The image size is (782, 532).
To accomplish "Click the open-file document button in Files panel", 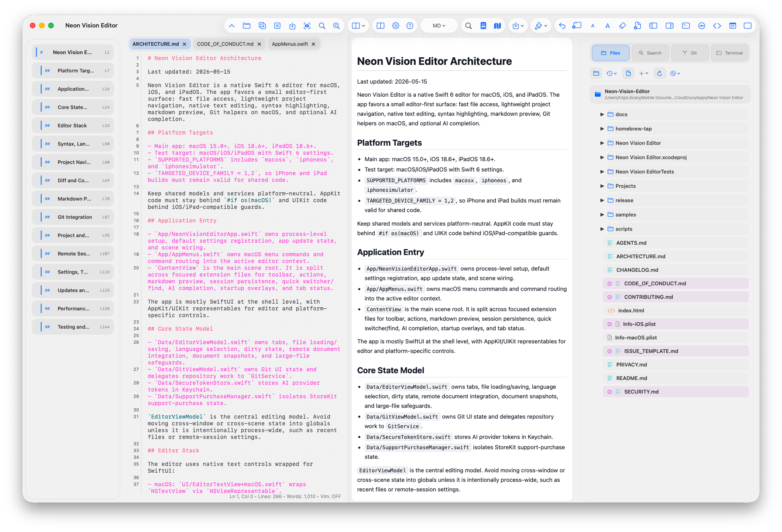I will click(x=628, y=74).
